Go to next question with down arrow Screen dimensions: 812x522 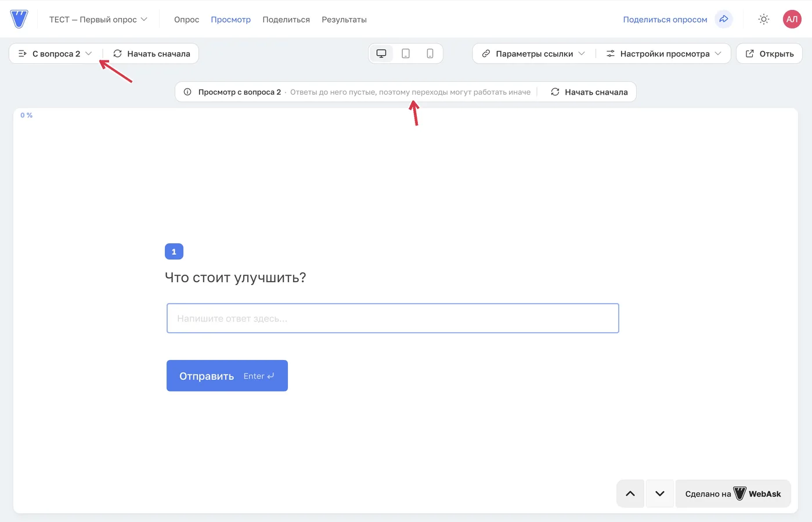(660, 494)
